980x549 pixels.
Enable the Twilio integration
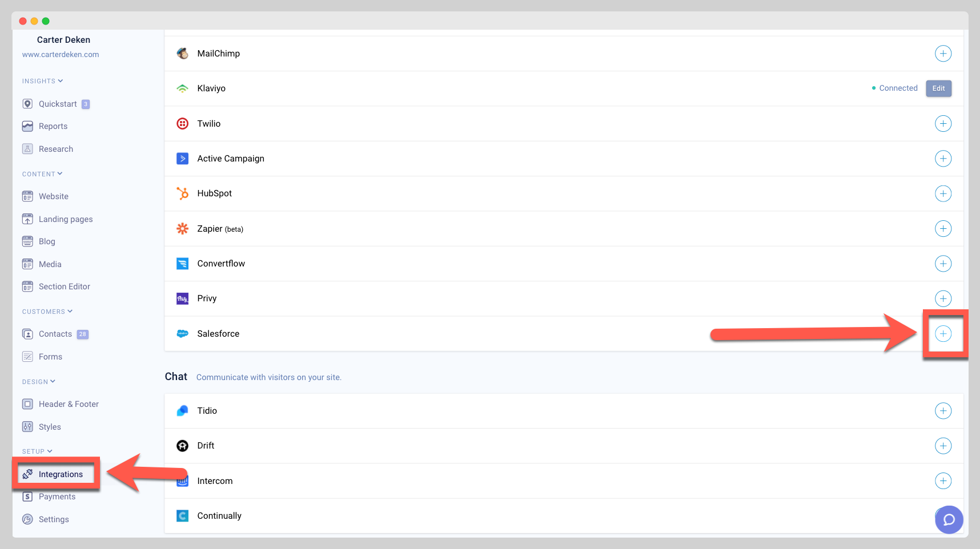[x=943, y=123]
